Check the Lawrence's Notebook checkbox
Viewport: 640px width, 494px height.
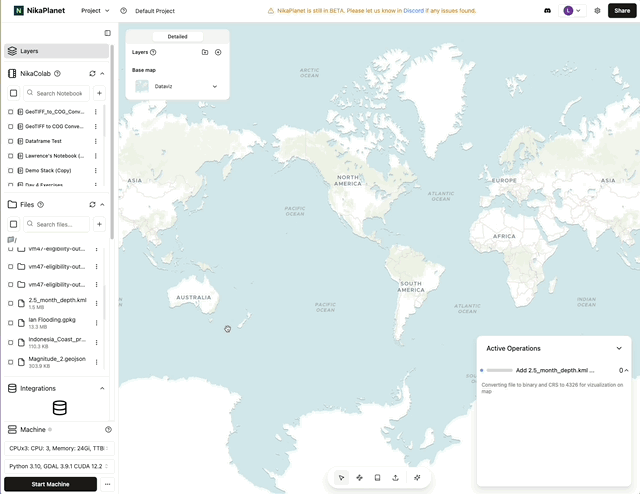(x=11, y=156)
